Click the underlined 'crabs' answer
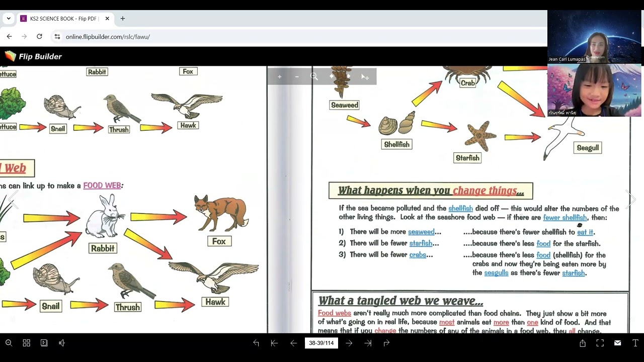The image size is (644, 362). click(x=418, y=255)
